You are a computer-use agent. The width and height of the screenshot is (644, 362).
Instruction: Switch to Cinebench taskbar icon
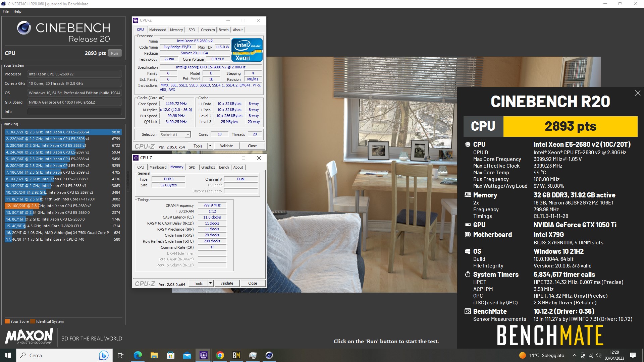pos(269,355)
